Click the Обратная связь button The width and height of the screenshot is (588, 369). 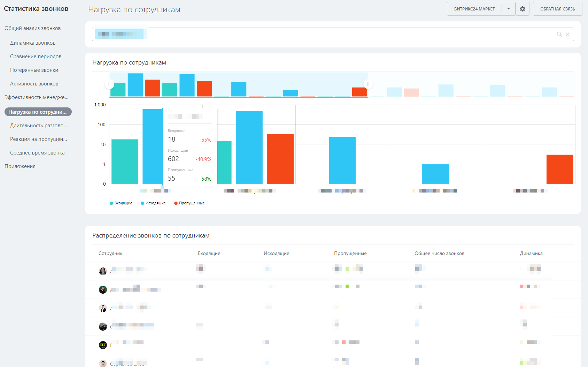(x=557, y=9)
